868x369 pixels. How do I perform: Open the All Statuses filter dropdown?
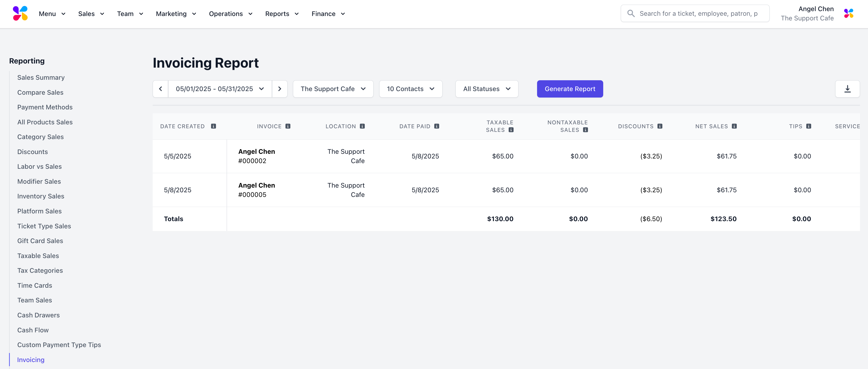coord(486,89)
